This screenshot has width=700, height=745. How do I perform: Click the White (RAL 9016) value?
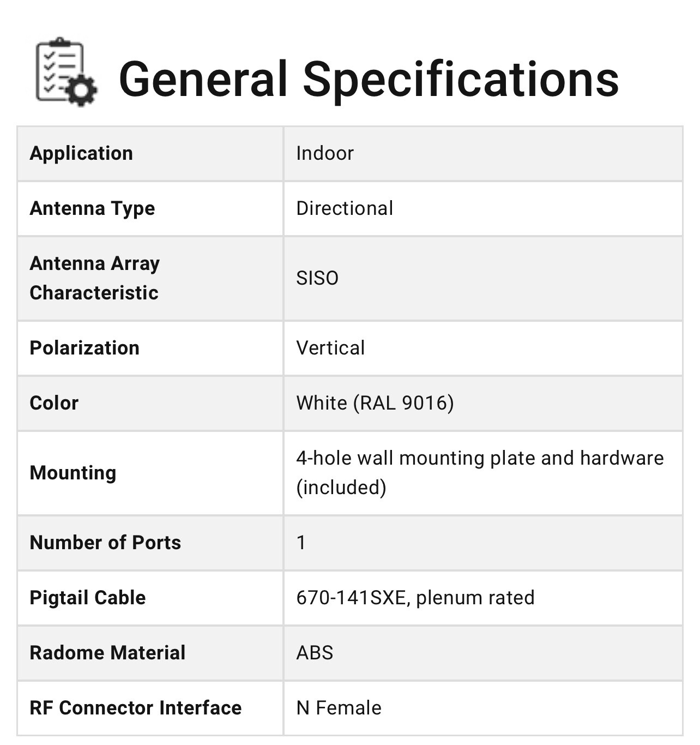point(375,403)
